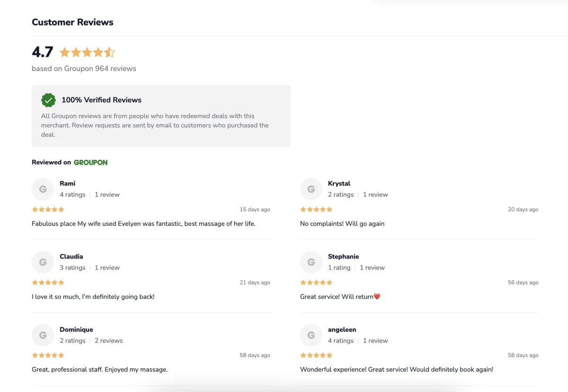Screen dimensions: 568x392
Task: Click Dominique's avatar icon
Action: click(x=43, y=335)
